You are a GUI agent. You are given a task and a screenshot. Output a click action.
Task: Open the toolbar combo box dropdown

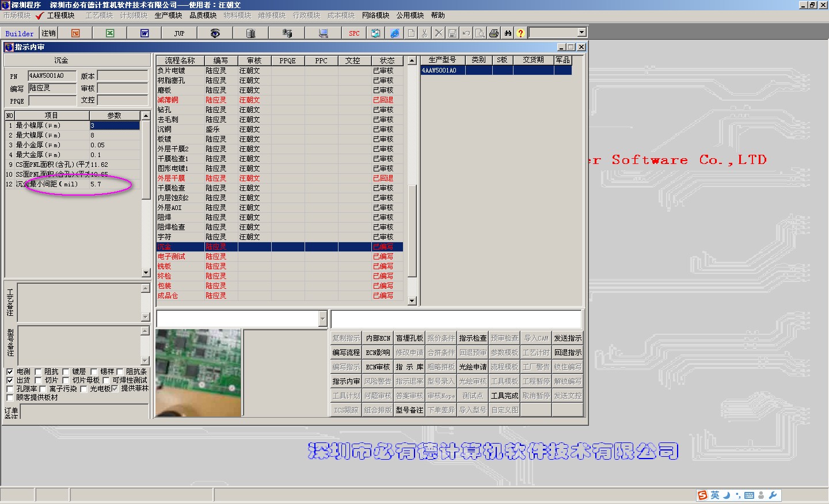pyautogui.click(x=581, y=33)
